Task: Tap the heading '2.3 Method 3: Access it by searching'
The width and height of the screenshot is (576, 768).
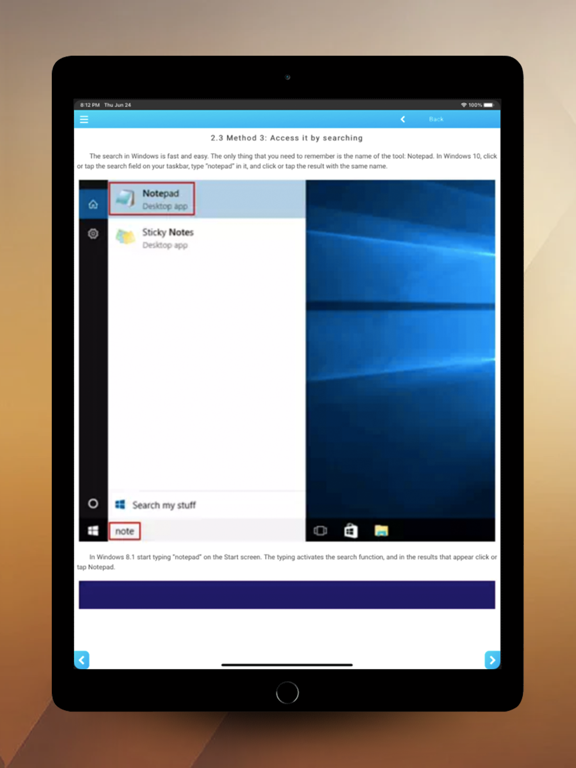Action: (x=287, y=138)
